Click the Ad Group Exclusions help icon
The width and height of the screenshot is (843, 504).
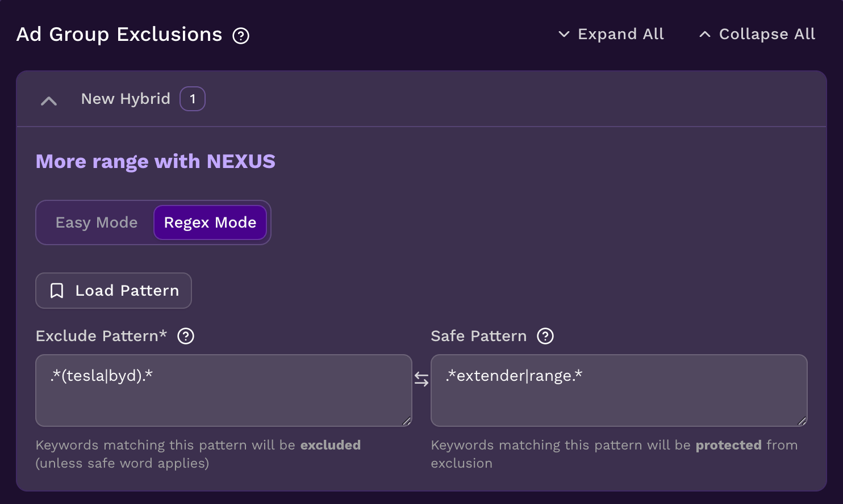tap(241, 36)
